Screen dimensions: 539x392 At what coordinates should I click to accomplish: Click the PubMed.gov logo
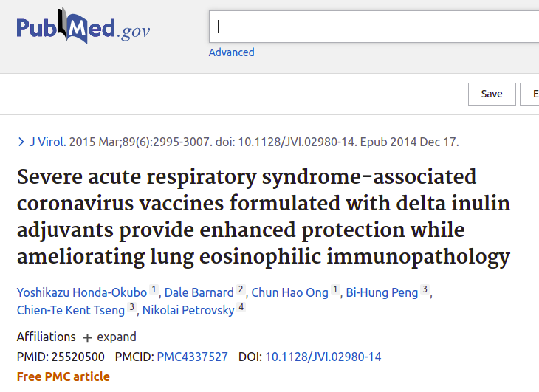(83, 26)
